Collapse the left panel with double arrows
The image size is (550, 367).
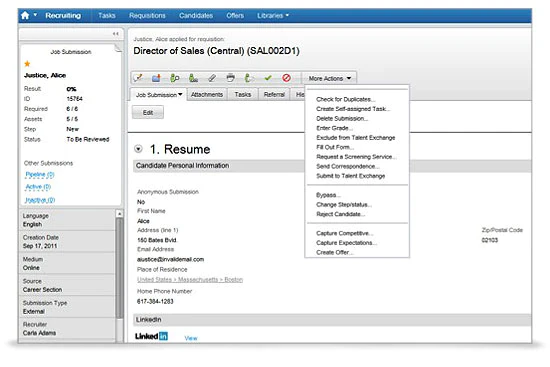click(115, 34)
